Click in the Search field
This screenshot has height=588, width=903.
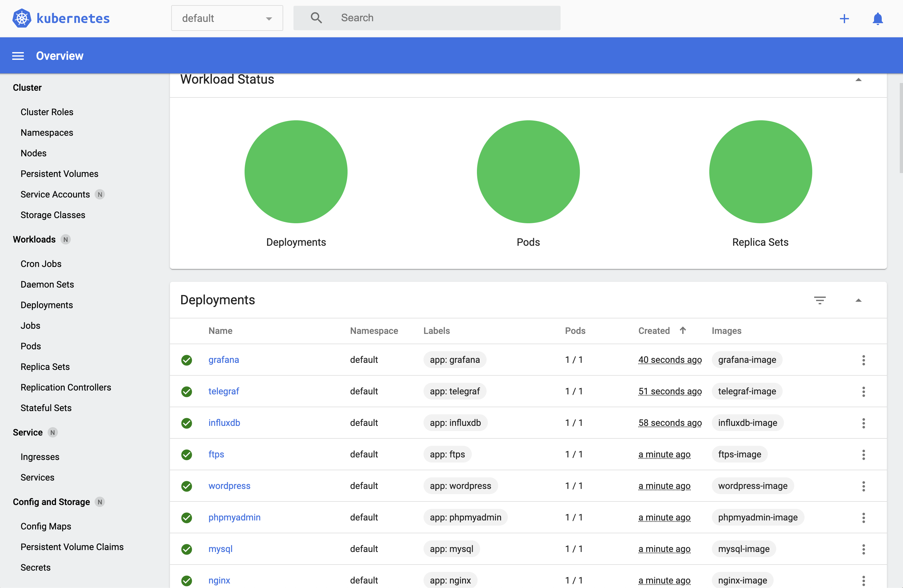coord(427,18)
